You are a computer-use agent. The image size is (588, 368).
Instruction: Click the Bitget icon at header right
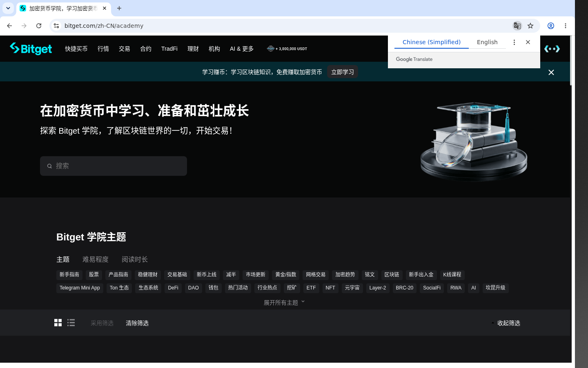552,49
